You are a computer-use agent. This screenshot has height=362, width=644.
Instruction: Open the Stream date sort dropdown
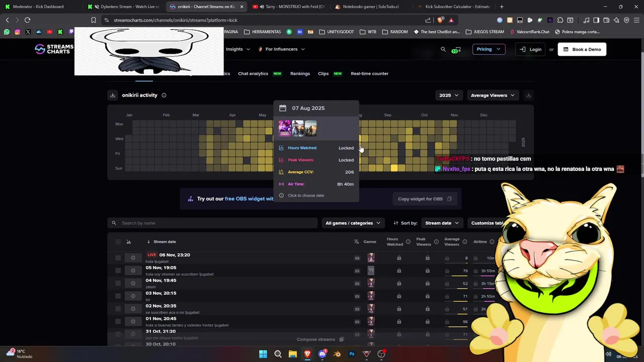pos(442,223)
